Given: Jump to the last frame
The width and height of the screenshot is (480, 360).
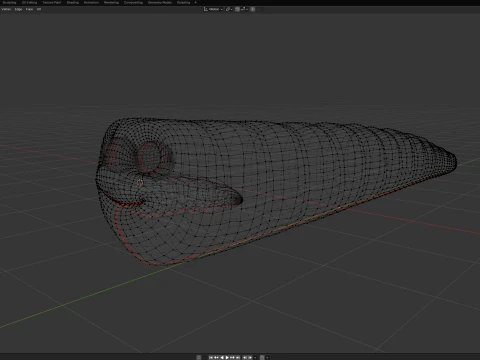Looking at the screenshot, I should click(238, 357).
